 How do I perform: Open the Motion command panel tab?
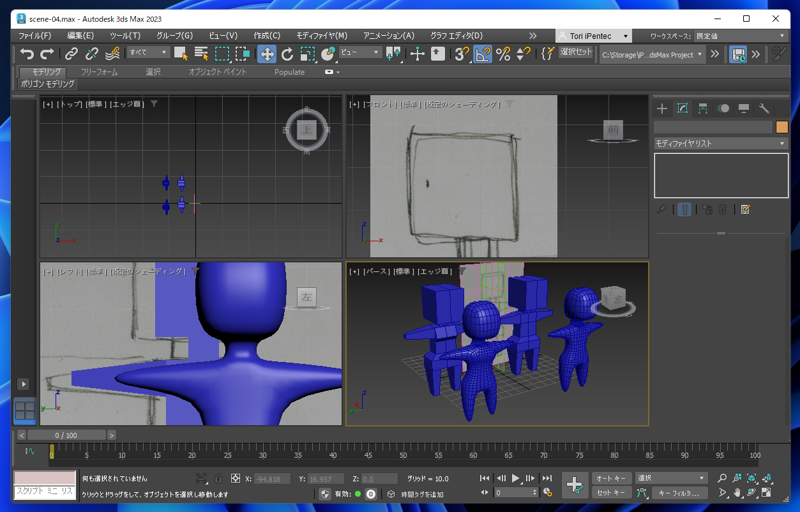pos(723,108)
